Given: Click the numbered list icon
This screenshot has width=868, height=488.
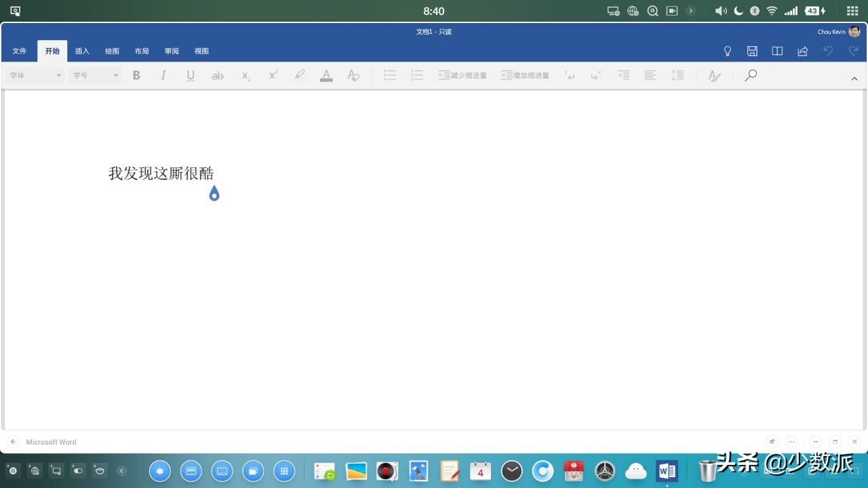Looking at the screenshot, I should 417,75.
